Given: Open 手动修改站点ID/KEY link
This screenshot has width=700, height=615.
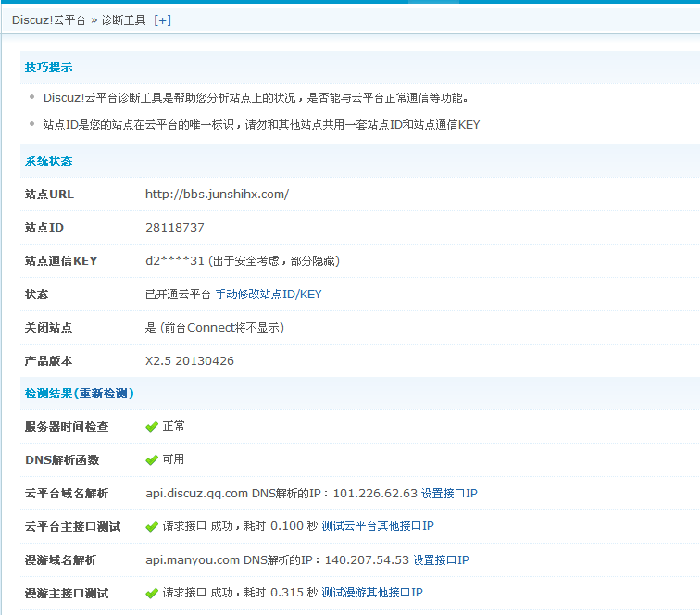Looking at the screenshot, I should [x=269, y=295].
